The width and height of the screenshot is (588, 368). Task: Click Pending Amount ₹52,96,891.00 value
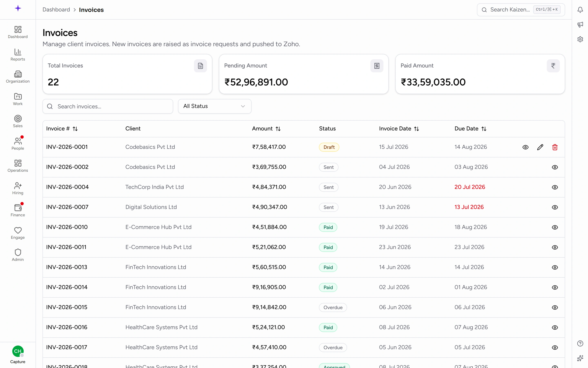pyautogui.click(x=256, y=82)
